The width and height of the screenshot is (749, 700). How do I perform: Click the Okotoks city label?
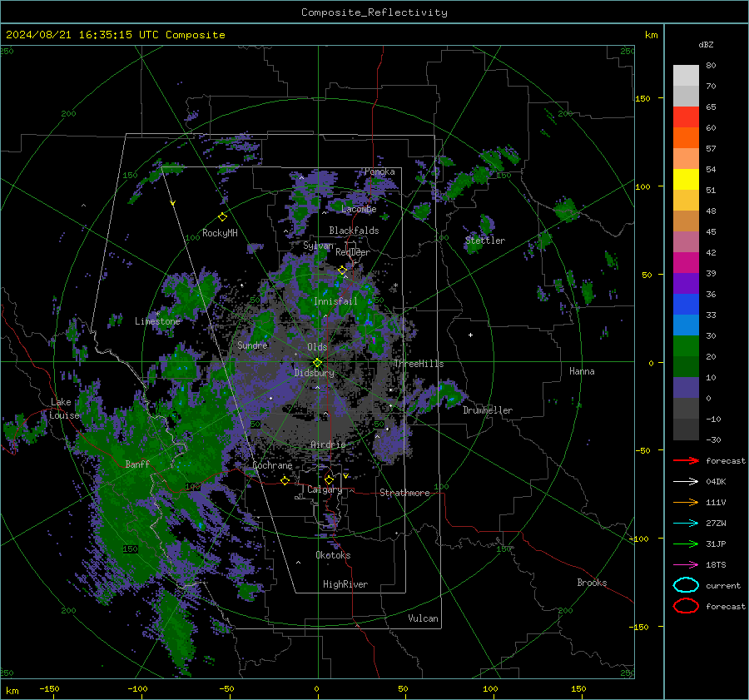pyautogui.click(x=333, y=555)
